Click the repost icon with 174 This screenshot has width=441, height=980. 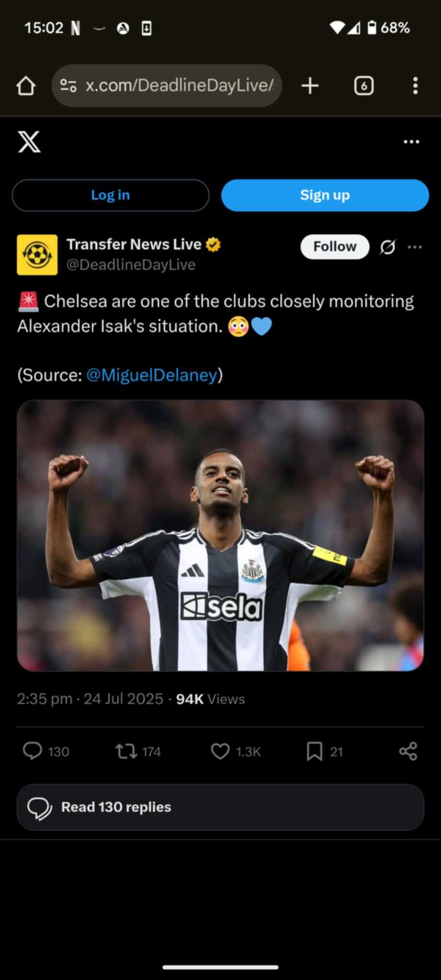click(x=126, y=751)
